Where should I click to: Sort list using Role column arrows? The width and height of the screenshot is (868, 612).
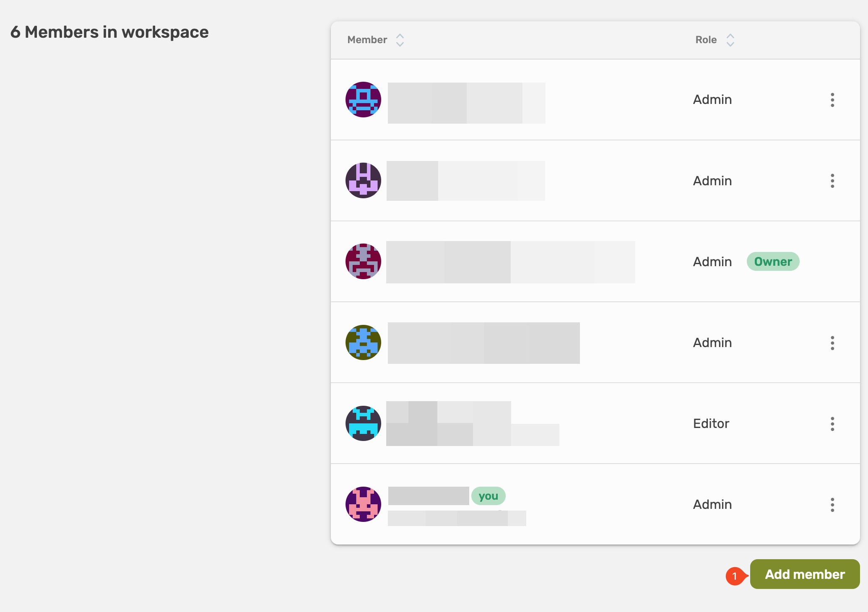pyautogui.click(x=730, y=40)
